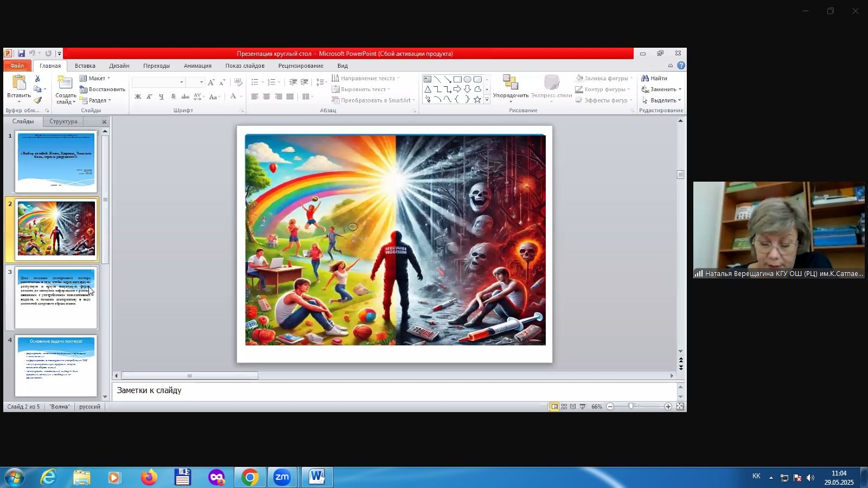
Task: Click the Find (Найти) binoculars button
Action: click(x=654, y=78)
